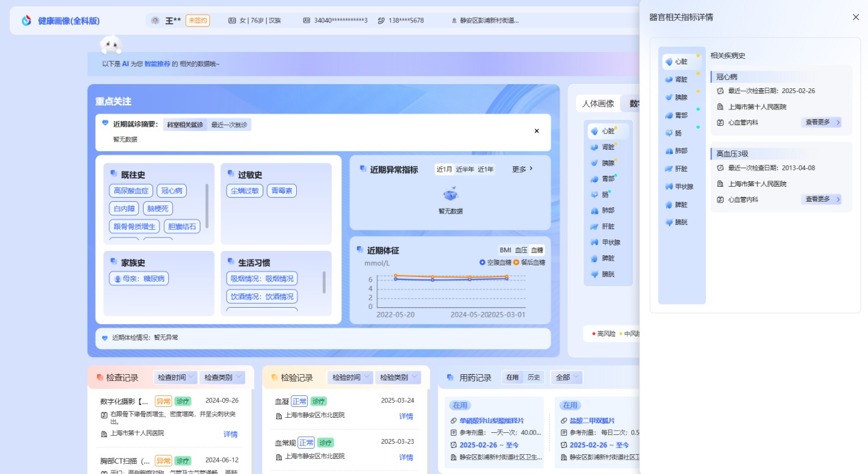
Task: Expand 查看更多 for 高血压3级 history
Action: click(821, 199)
